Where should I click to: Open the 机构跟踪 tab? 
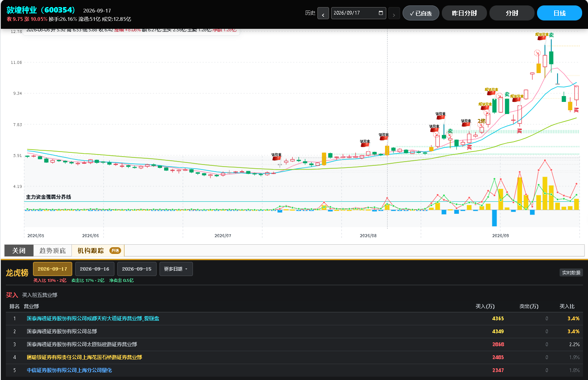98,251
